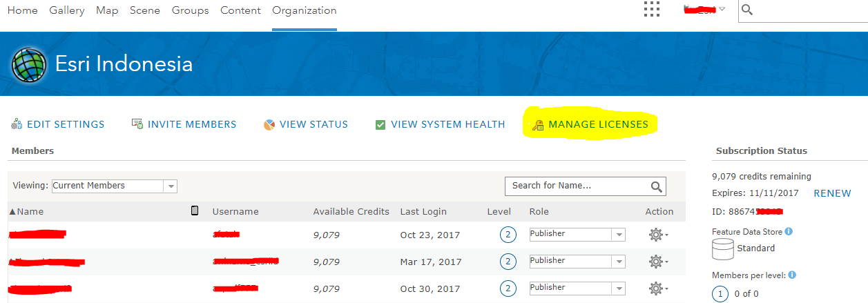
Task: Click the mobile device column header icon
Action: (195, 211)
